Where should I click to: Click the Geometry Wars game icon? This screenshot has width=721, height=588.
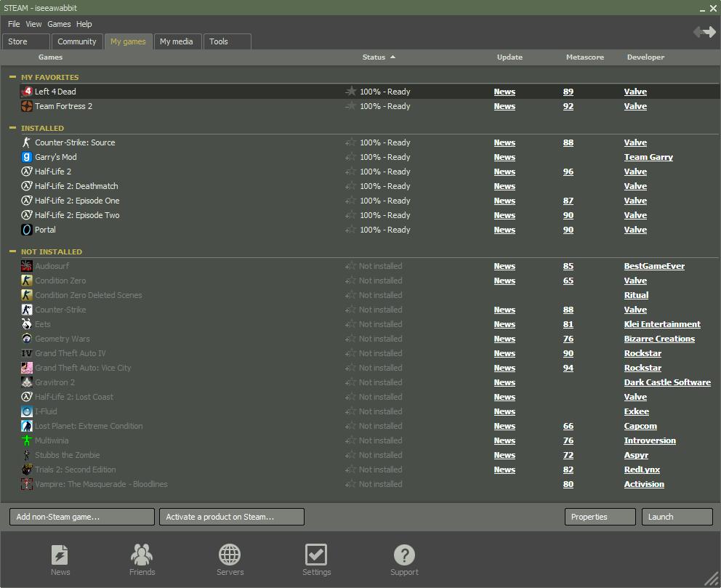[x=27, y=339]
